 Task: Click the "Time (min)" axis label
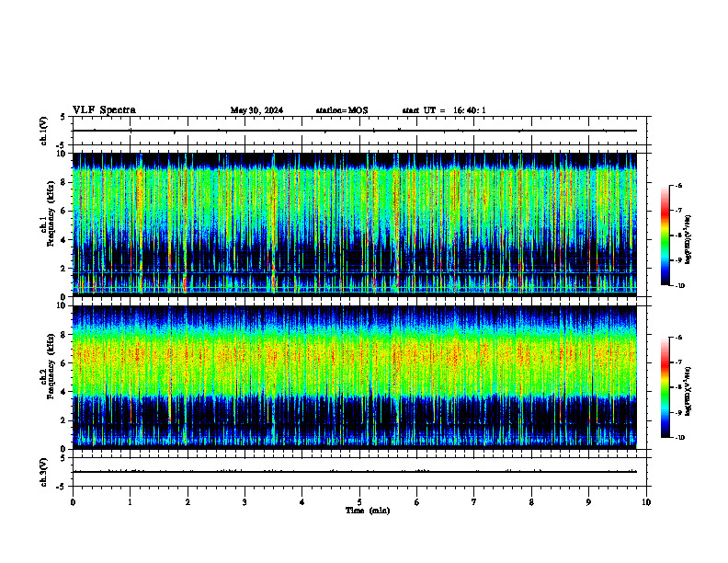(368, 511)
